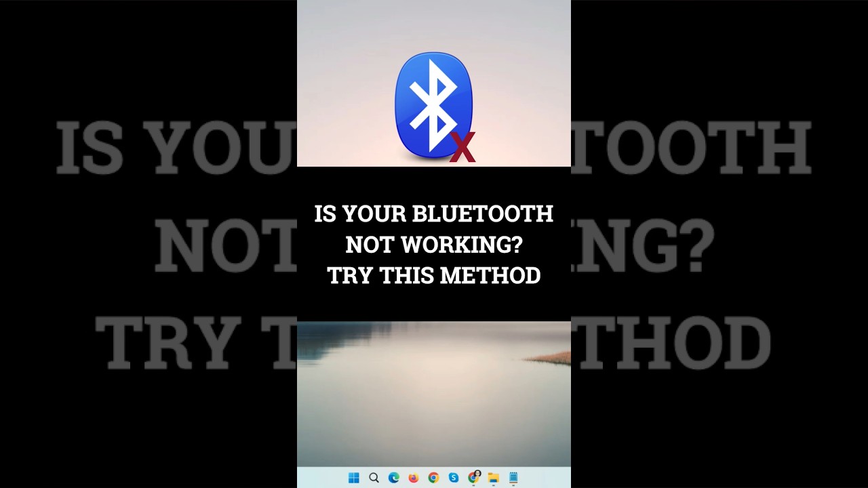Open File Explorer from taskbar
Viewport: 868px width, 488px height.
494,478
